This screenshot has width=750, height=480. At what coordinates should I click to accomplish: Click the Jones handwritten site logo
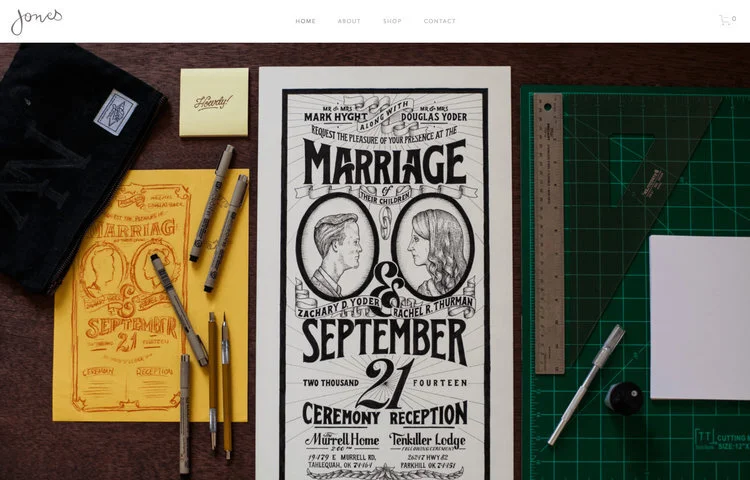pos(36,22)
